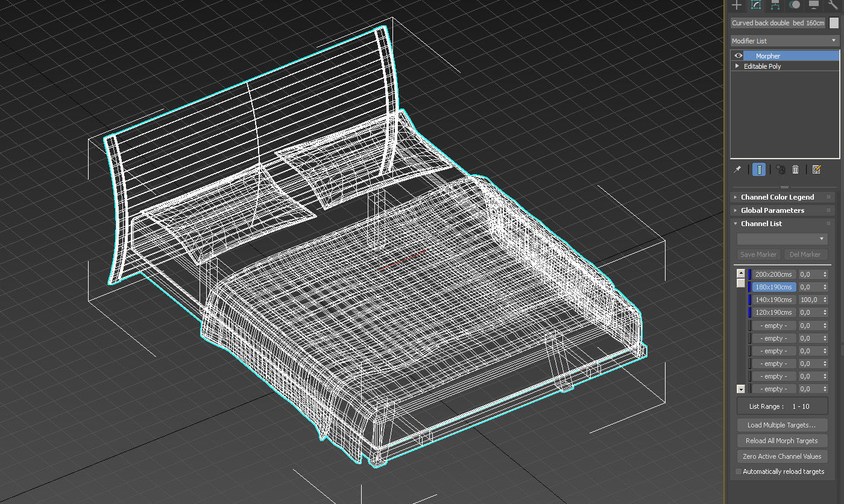This screenshot has height=504, width=844.
Task: Enable Automatically reload targets checkbox
Action: (x=738, y=471)
